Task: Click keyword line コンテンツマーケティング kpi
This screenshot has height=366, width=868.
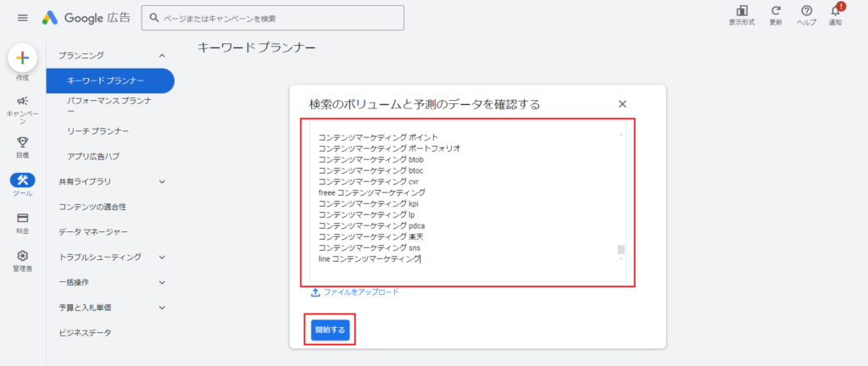Action: click(x=368, y=203)
